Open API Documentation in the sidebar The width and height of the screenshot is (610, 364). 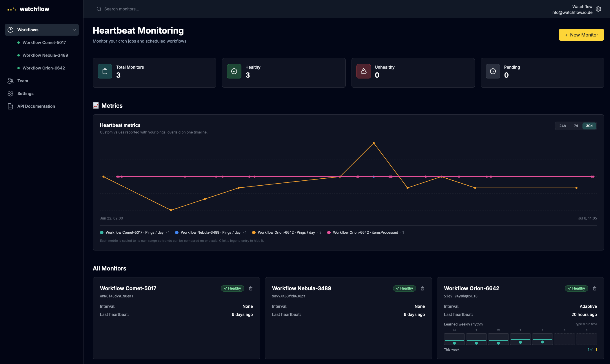pos(42,106)
